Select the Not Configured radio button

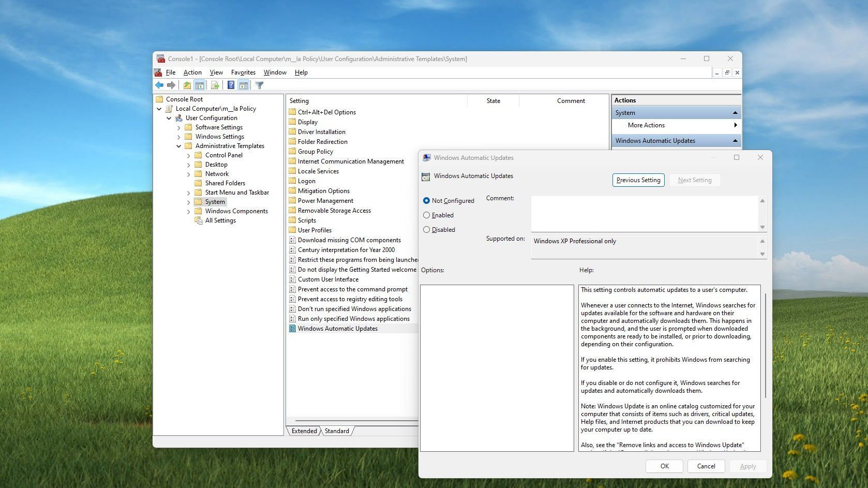point(426,201)
